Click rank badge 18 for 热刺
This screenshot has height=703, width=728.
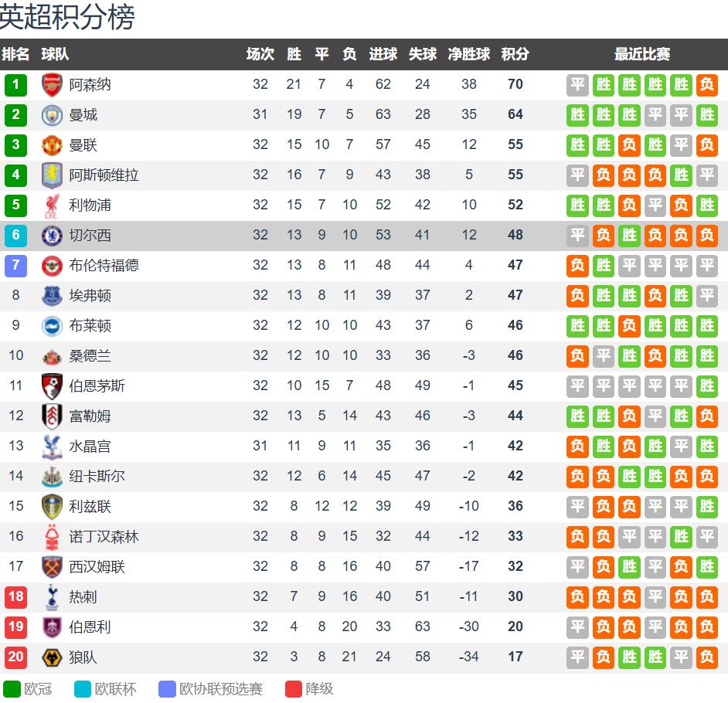click(15, 597)
